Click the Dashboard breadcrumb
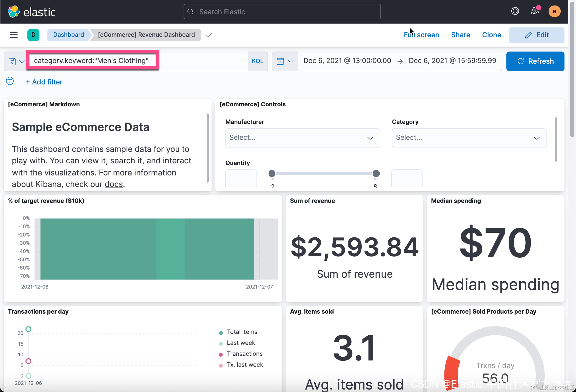 coord(69,35)
